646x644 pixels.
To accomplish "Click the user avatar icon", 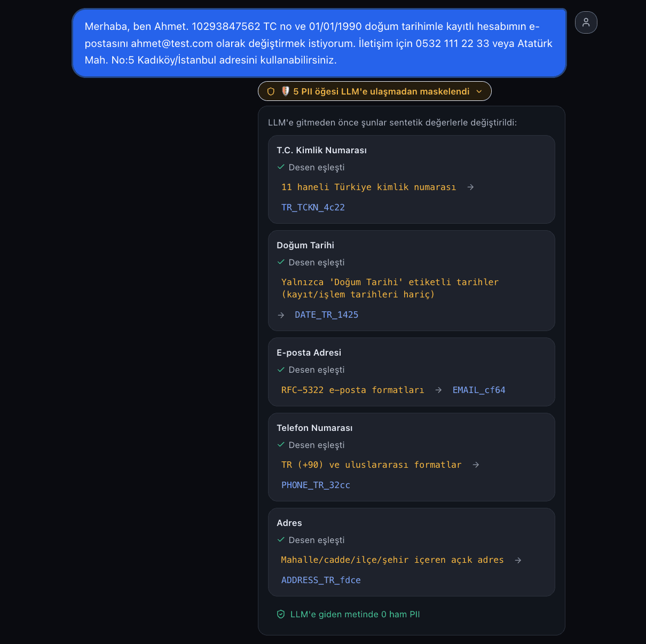I will click(586, 22).
